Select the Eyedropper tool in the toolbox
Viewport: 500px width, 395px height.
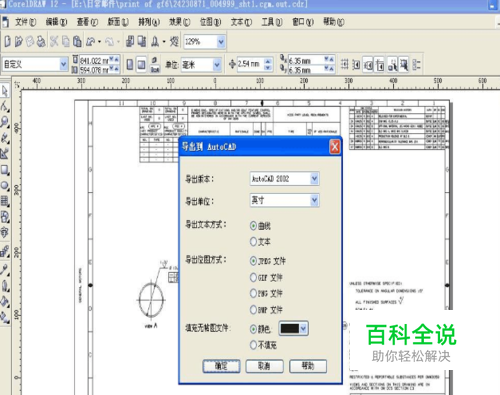[5, 269]
